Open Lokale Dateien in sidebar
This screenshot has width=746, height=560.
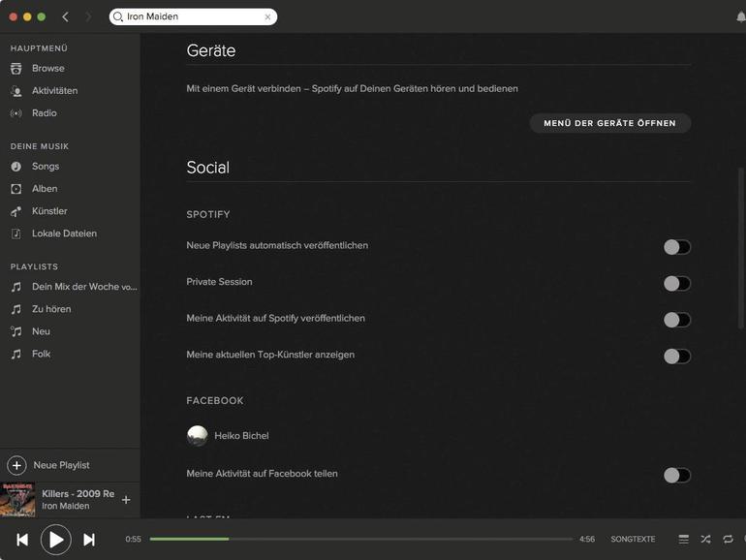point(64,233)
